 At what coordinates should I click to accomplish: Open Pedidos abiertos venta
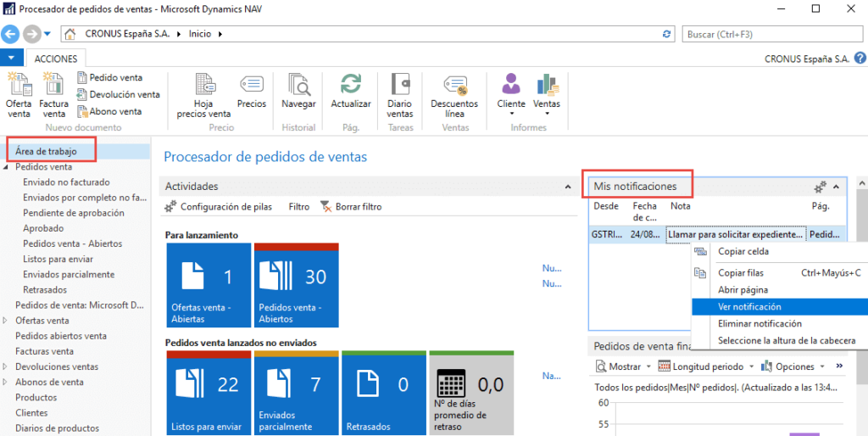coord(61,336)
